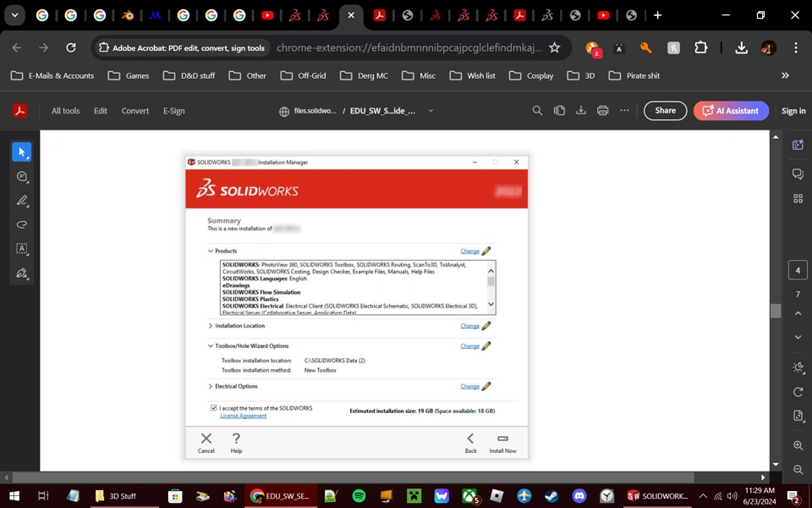
Task: Collapse Toolbox/Hole Wizard Options section
Action: pyautogui.click(x=211, y=345)
